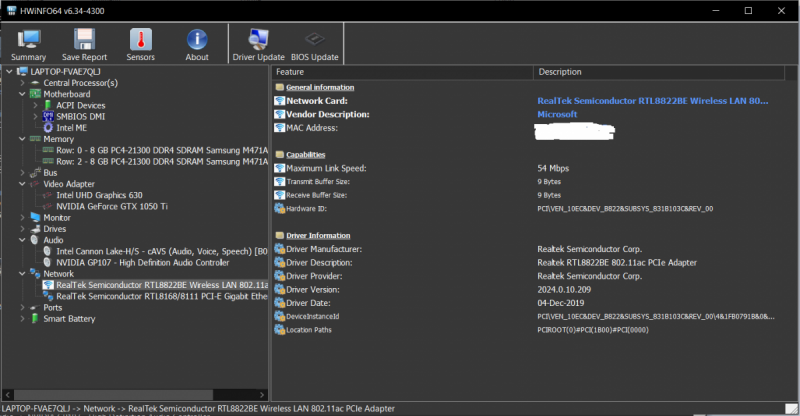Screen dimensions: 800x416
Task: Click the Audio speaker icon
Action: (x=34, y=240)
